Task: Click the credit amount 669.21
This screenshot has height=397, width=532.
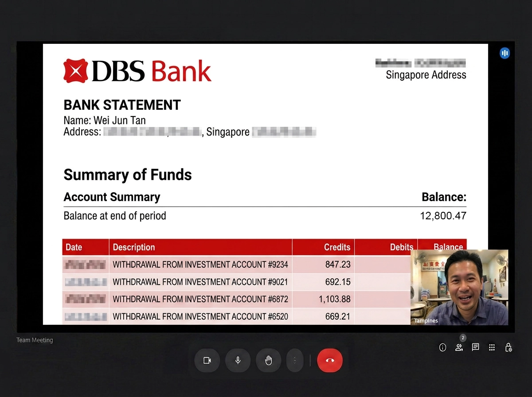Action: [338, 316]
